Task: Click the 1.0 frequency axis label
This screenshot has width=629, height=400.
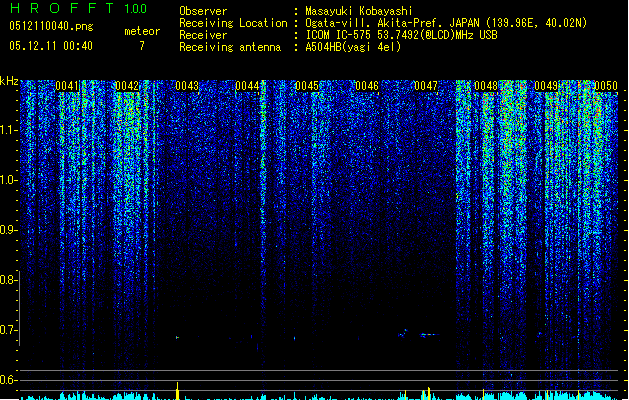Action: (8, 180)
